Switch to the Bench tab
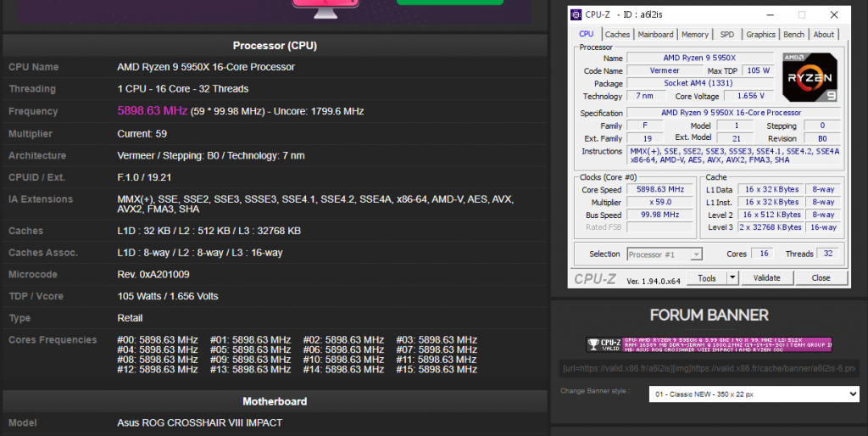The width and height of the screenshot is (868, 436). point(793,34)
